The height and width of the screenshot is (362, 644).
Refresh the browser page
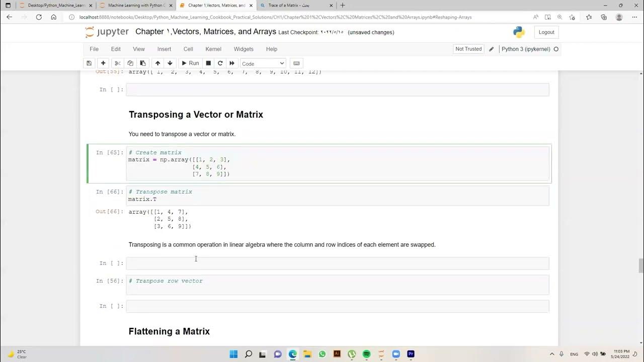point(39,17)
